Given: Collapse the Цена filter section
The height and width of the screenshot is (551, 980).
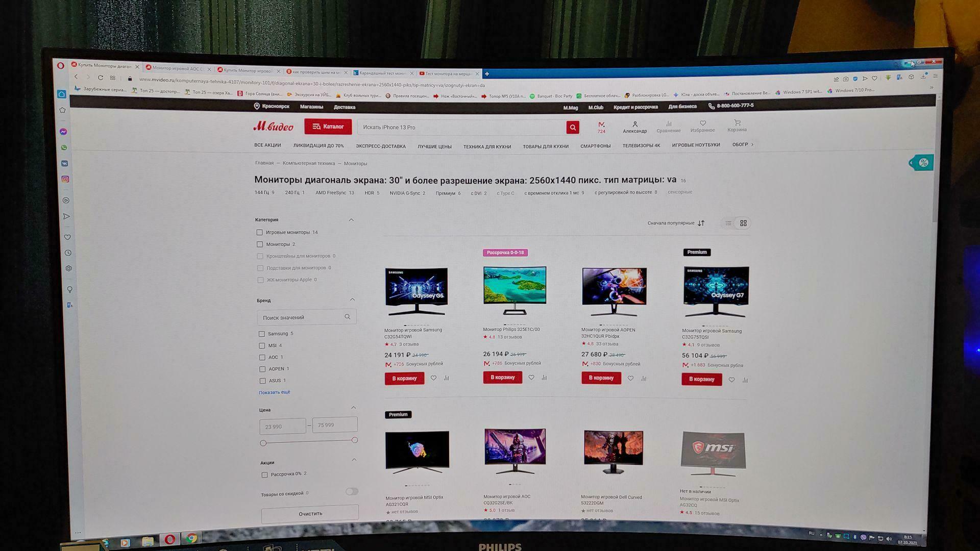Looking at the screenshot, I should coord(354,408).
